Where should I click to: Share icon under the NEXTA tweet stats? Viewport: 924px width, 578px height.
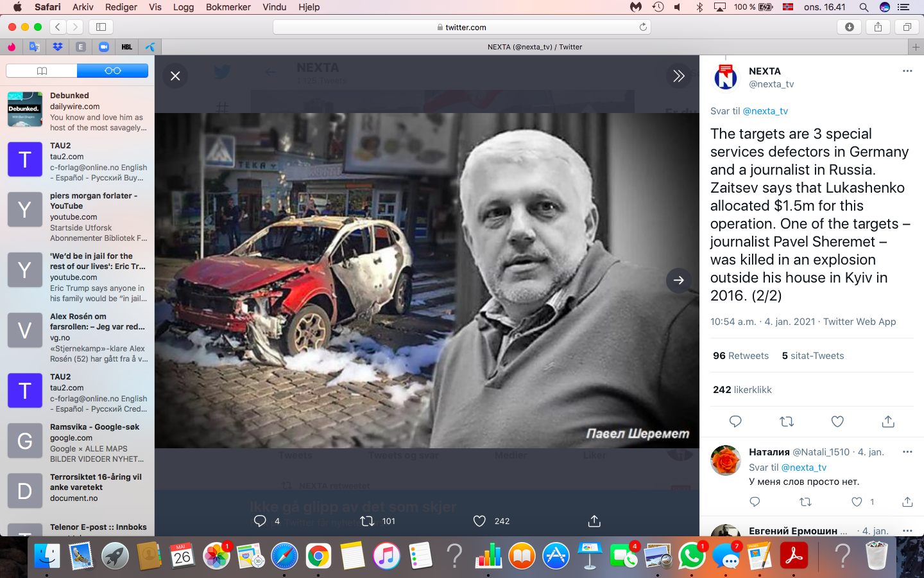pos(888,421)
